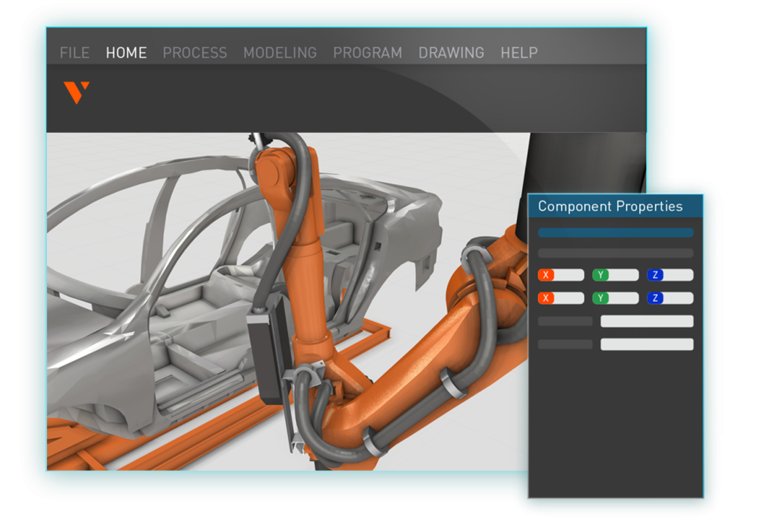Click second row Z coordinate field
This screenshot has height=532, width=764.
[670, 298]
